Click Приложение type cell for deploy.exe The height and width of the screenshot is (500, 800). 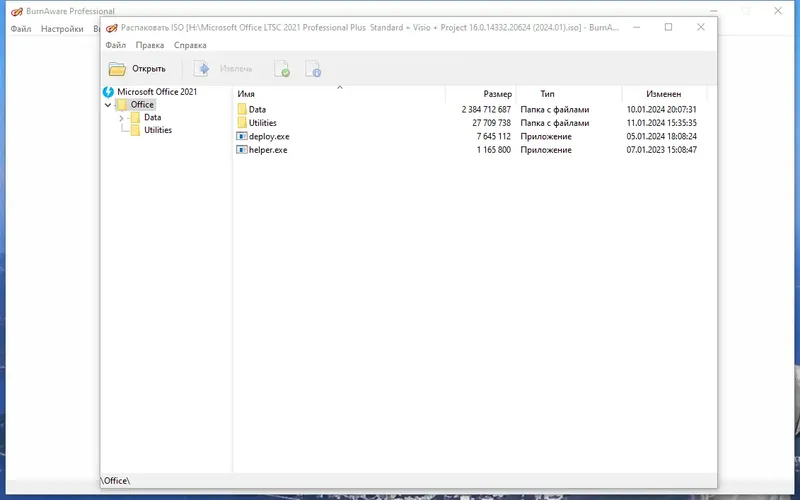[545, 136]
